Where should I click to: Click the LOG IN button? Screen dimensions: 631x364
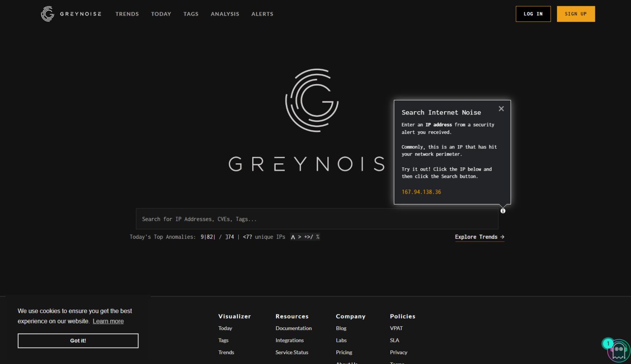click(x=533, y=14)
